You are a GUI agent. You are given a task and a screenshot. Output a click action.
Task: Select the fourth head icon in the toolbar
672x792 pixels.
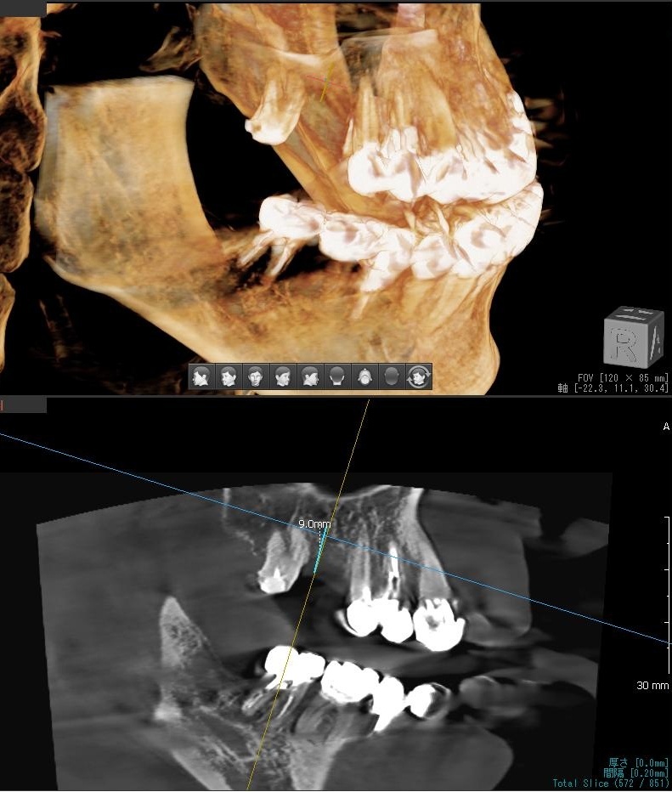[283, 376]
